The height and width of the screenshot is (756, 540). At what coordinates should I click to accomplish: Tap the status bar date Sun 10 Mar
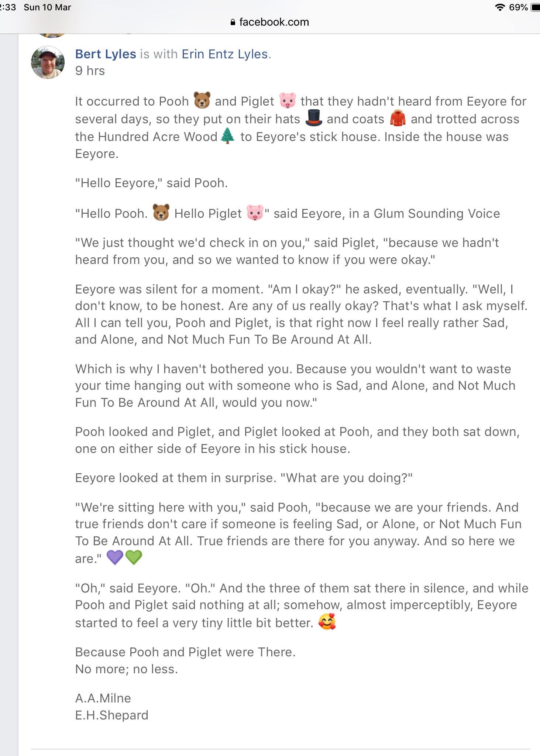47,7
